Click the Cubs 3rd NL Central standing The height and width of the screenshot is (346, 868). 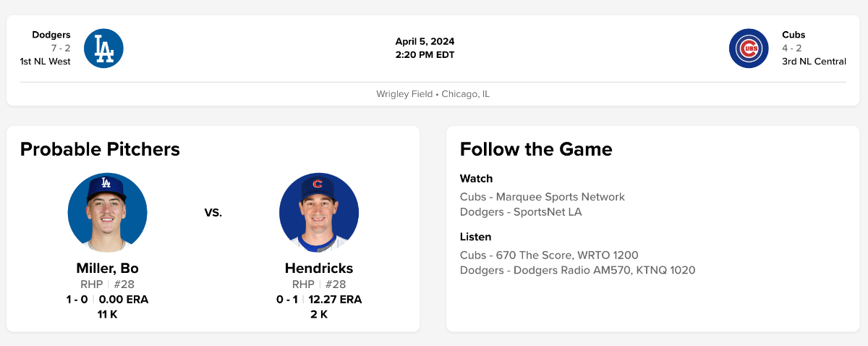point(814,62)
